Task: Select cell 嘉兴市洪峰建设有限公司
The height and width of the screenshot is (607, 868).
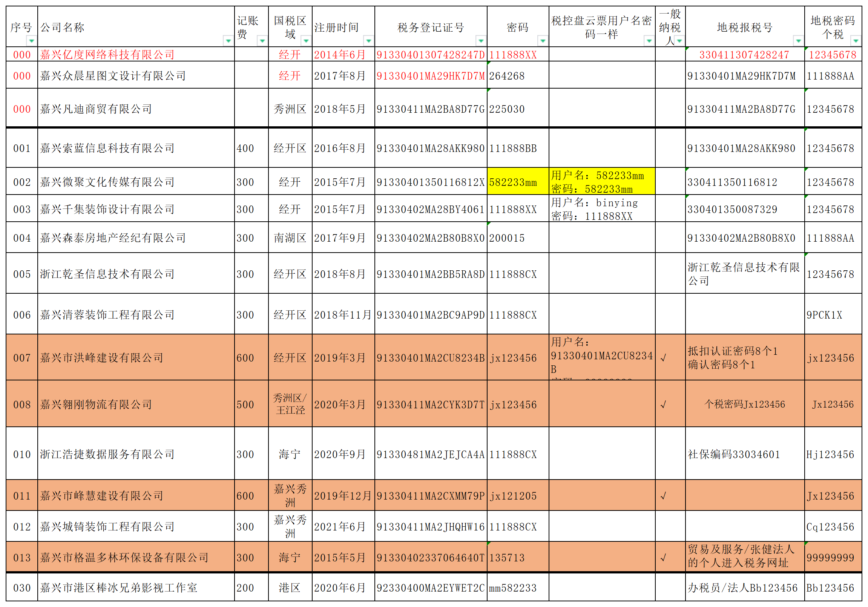Action: click(102, 358)
